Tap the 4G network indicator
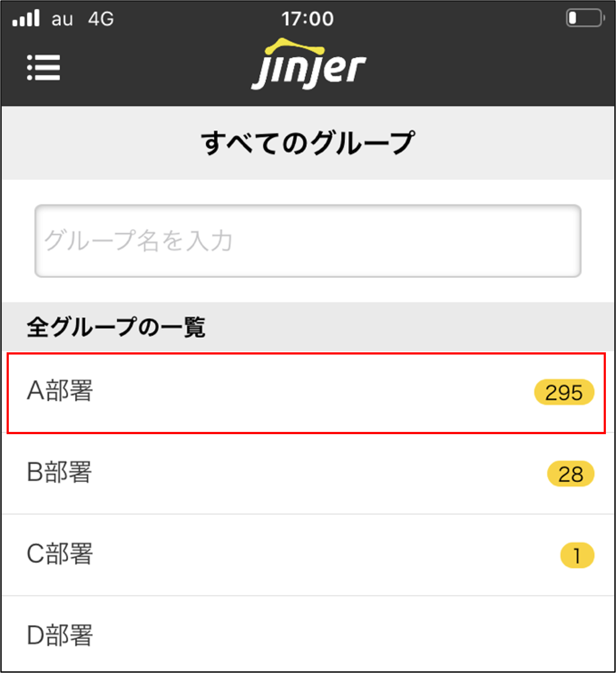616x673 pixels. (101, 19)
